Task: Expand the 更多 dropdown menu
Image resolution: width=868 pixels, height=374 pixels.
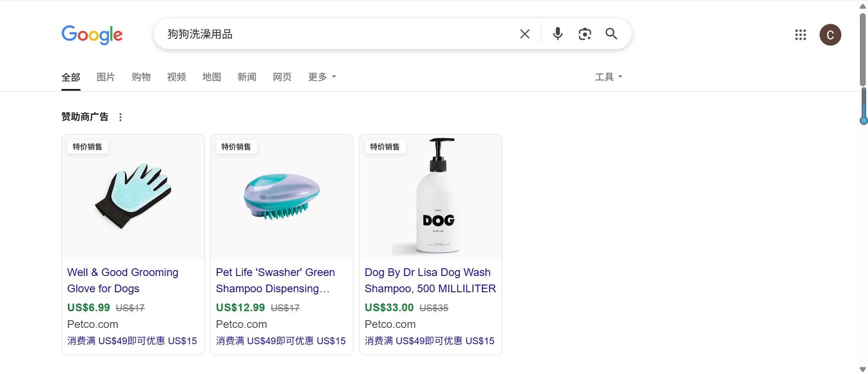Action: pyautogui.click(x=322, y=77)
